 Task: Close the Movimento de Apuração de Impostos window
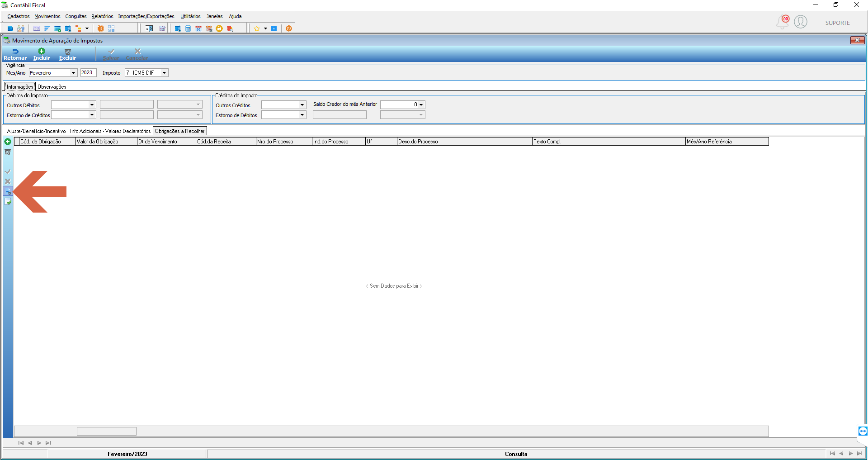(x=857, y=40)
